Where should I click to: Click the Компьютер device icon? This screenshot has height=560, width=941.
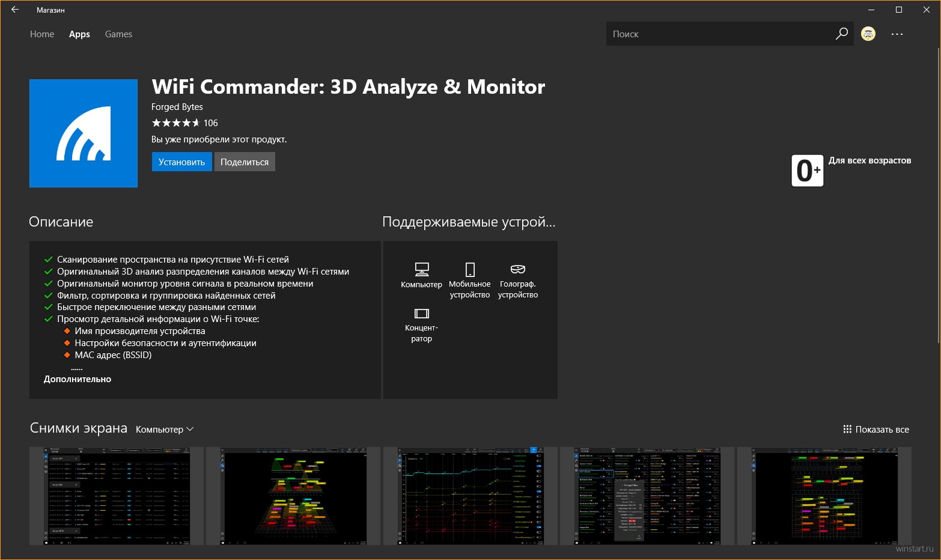(422, 269)
